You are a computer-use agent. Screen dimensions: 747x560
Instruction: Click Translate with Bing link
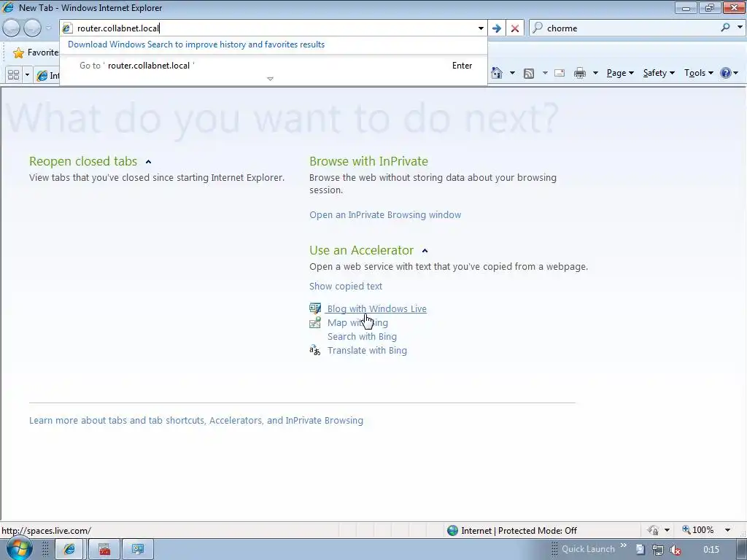[367, 351]
